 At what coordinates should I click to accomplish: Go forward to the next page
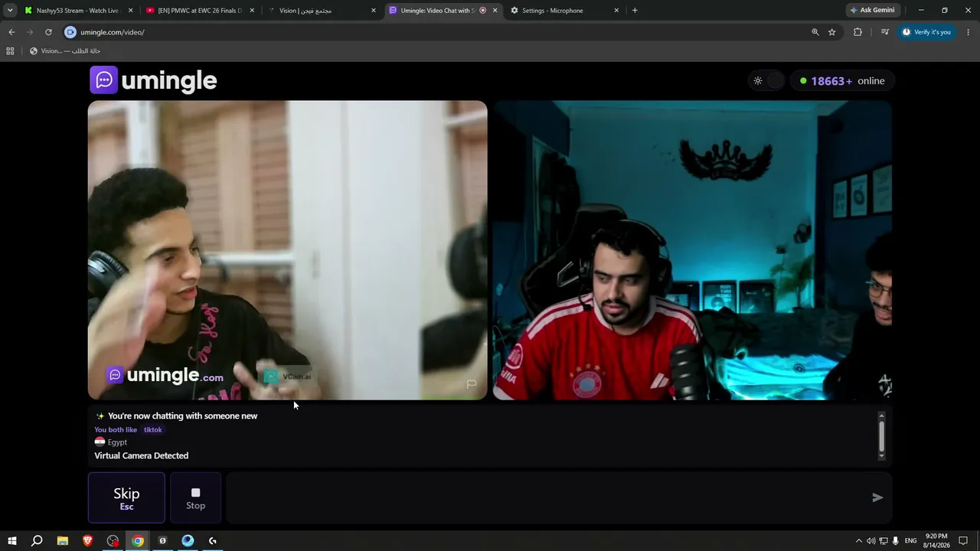[30, 32]
